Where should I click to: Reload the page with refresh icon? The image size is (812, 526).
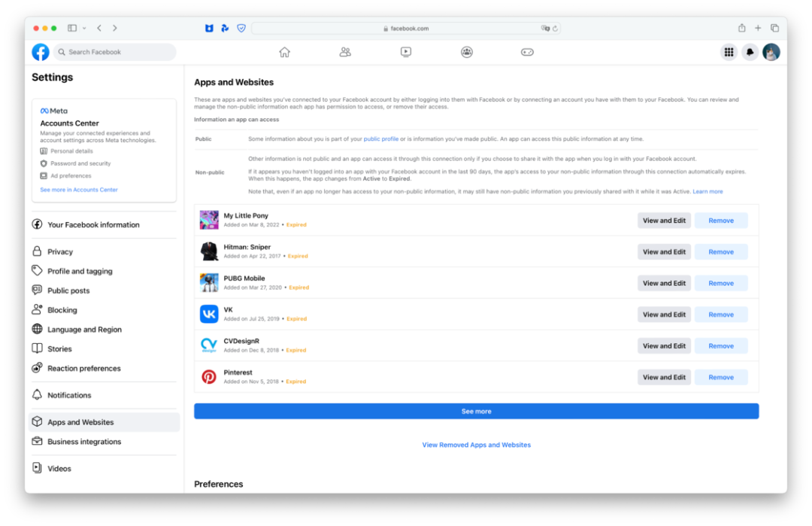click(x=555, y=29)
